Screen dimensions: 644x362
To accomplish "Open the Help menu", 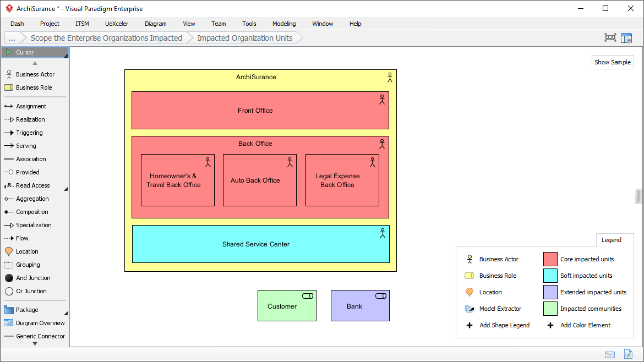I will point(355,24).
